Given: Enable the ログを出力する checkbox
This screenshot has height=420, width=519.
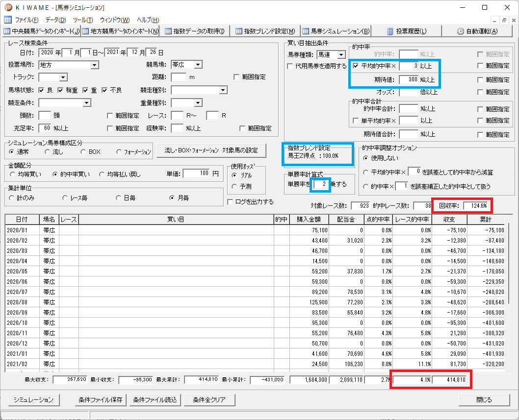Looking at the screenshot, I should pos(230,202).
